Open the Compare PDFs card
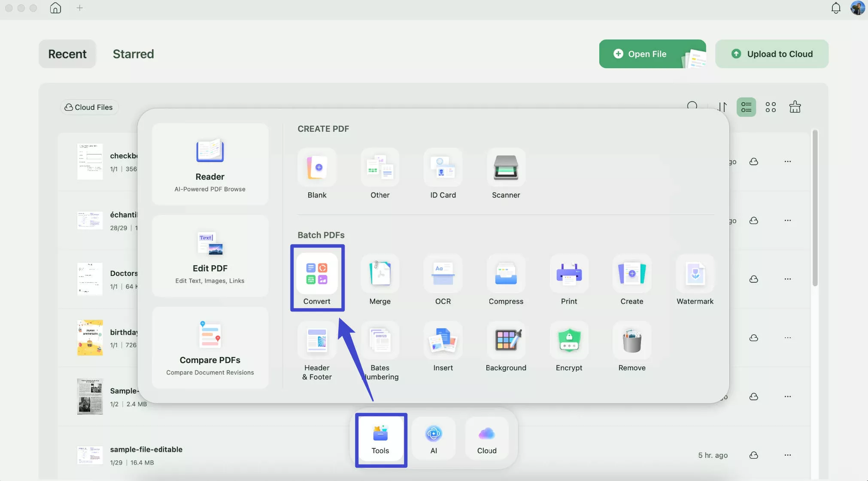This screenshot has width=868, height=481. pos(210,348)
